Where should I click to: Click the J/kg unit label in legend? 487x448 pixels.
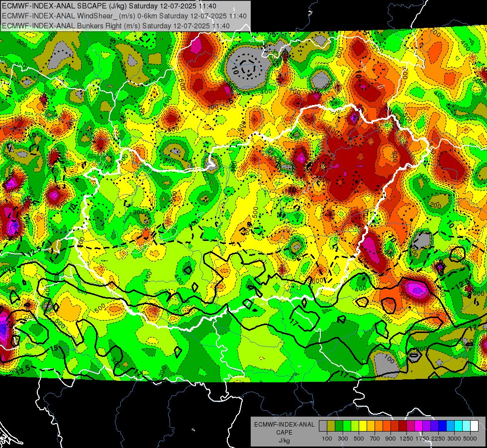click(284, 441)
